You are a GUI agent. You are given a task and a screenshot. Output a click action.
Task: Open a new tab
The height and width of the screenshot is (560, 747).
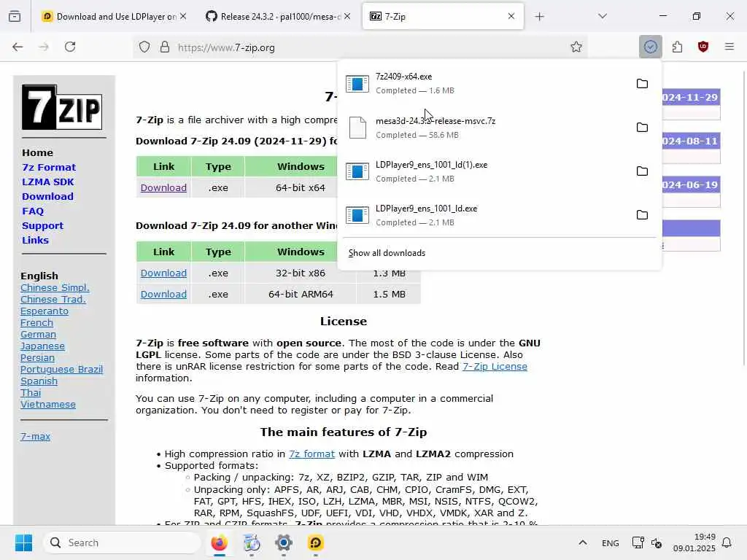click(x=539, y=17)
